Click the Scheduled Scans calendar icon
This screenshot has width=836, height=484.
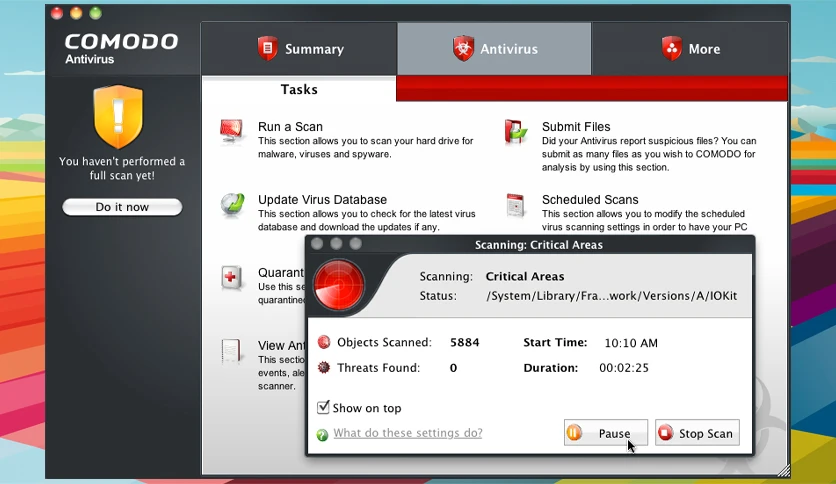click(x=516, y=205)
